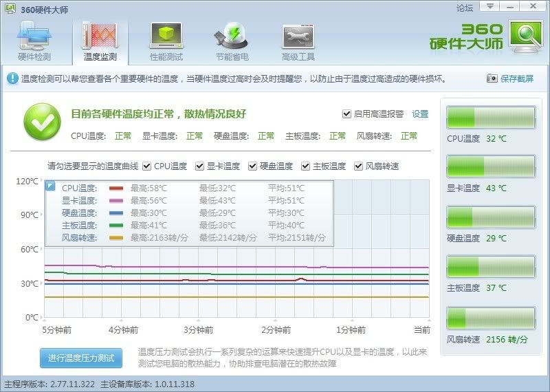The width and height of the screenshot is (550, 392).
Task: Click the blue 硬盘温度 legend color
Action: coord(116,213)
